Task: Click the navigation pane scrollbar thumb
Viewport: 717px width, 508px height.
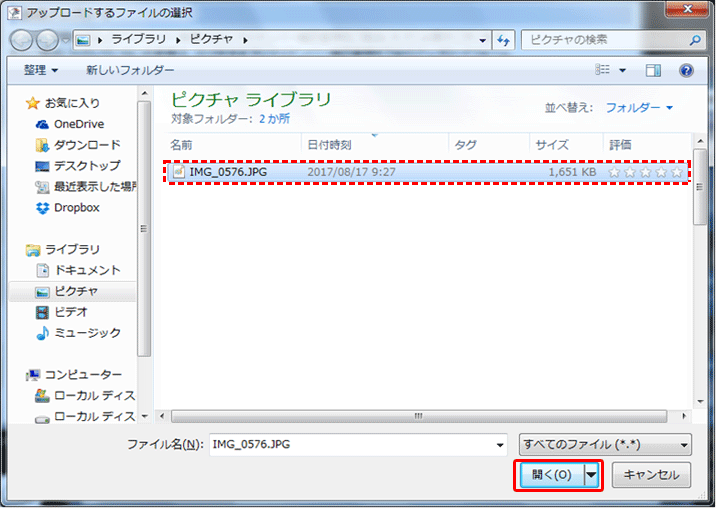Action: [x=144, y=229]
